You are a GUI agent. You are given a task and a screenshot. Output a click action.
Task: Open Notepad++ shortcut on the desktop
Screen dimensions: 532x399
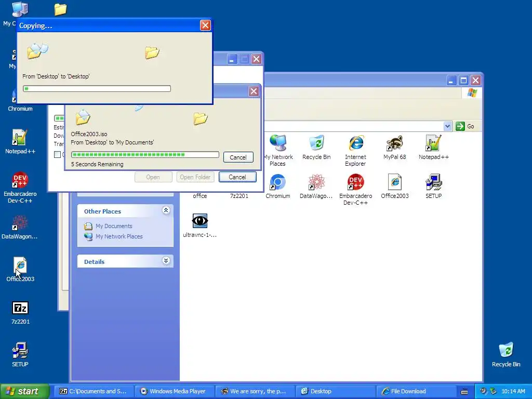tap(20, 141)
